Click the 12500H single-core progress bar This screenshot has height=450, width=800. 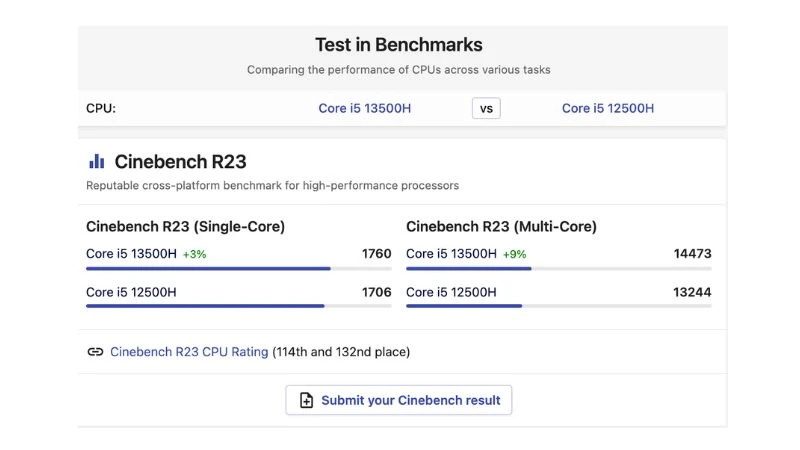(239, 306)
